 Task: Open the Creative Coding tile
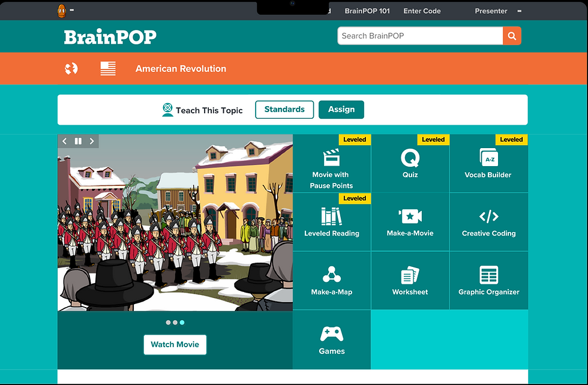tap(488, 222)
